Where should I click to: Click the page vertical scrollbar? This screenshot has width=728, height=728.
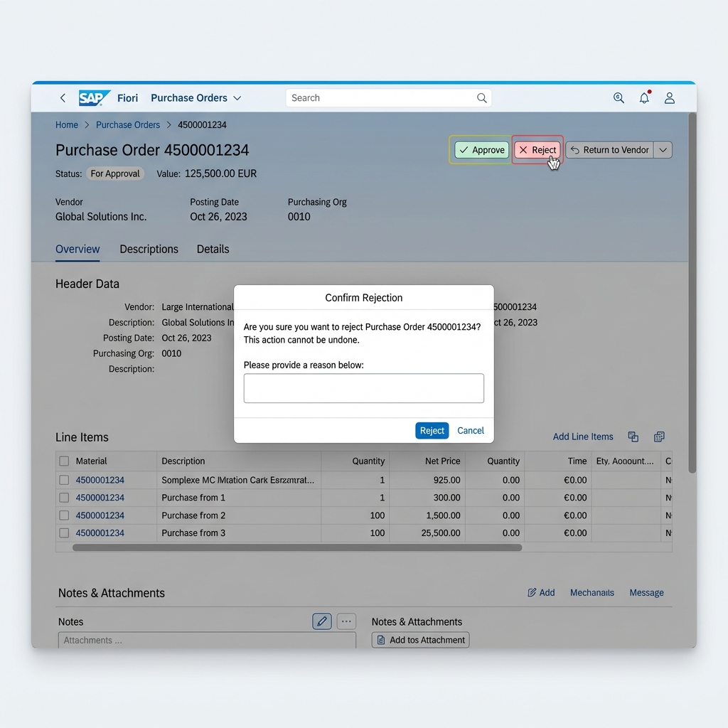[692, 292]
